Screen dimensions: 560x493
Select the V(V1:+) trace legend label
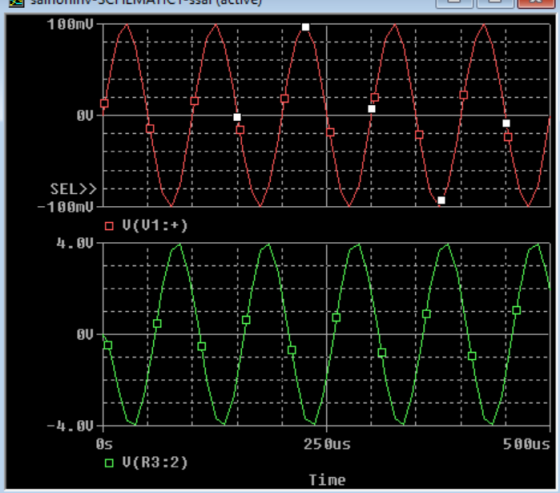155,225
